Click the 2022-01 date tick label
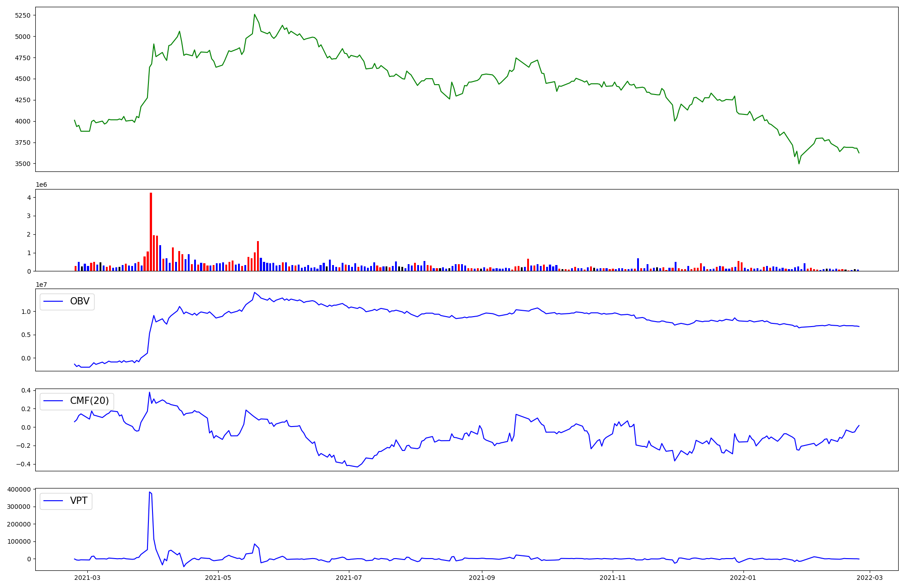 click(x=743, y=577)
